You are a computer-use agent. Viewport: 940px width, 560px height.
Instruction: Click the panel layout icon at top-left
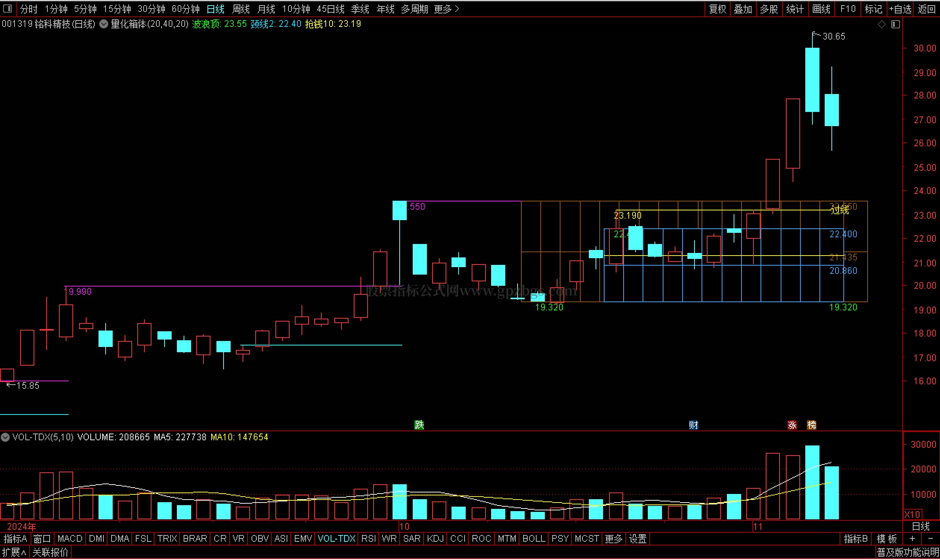[x=7, y=8]
